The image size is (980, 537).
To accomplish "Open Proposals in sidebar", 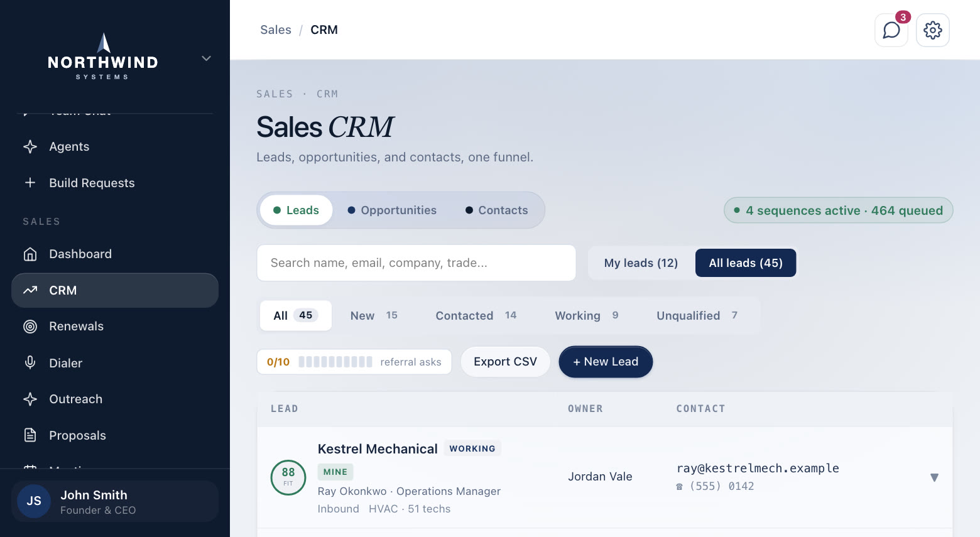I will point(115,435).
